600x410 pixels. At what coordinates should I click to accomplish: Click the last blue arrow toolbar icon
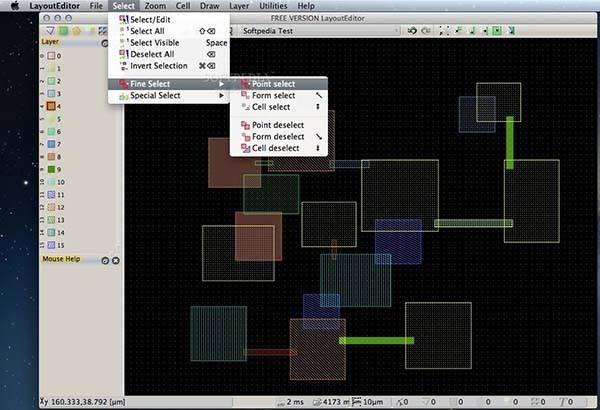coord(511,31)
